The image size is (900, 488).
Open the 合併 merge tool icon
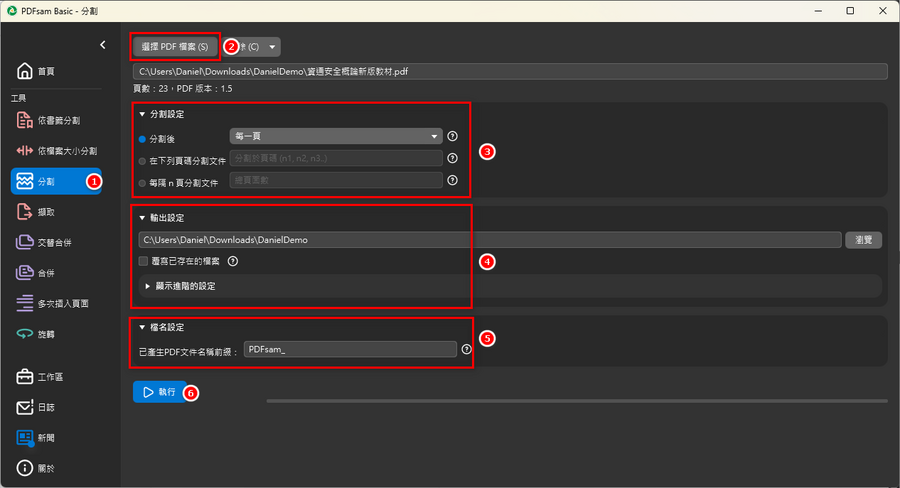(25, 273)
